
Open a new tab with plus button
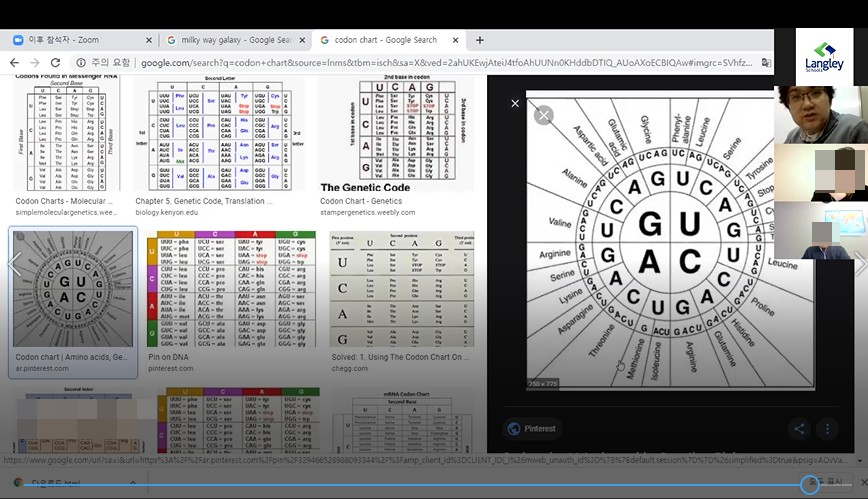480,40
